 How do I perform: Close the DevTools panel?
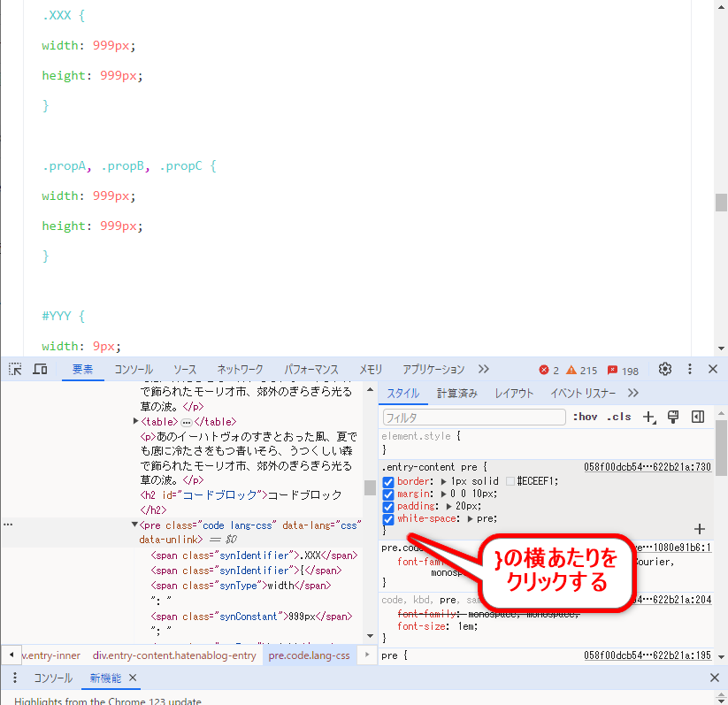coord(713,369)
